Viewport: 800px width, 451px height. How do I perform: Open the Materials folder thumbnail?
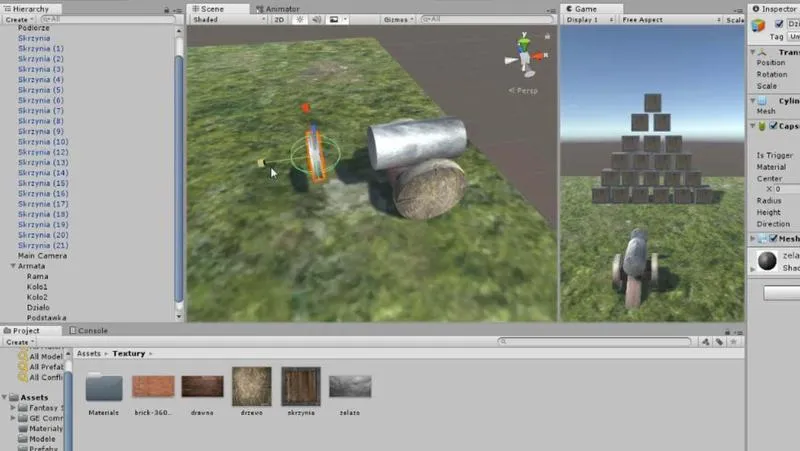(x=103, y=387)
